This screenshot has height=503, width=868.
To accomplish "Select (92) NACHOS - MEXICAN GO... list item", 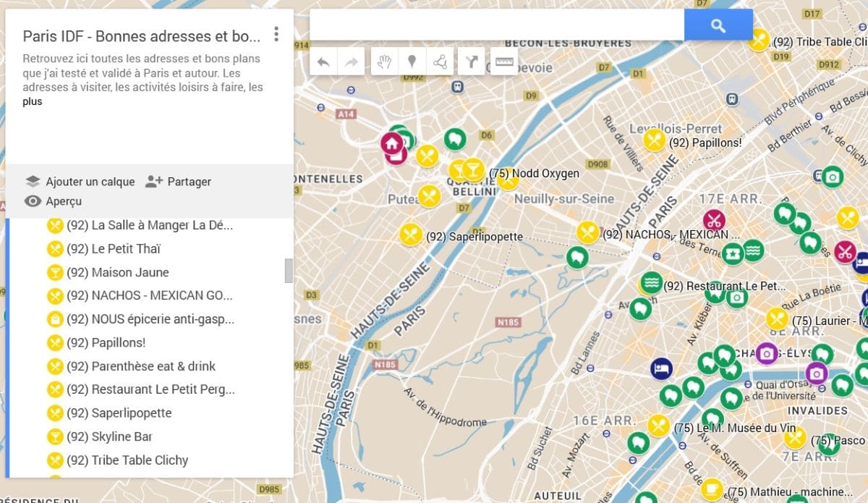I will (x=150, y=295).
